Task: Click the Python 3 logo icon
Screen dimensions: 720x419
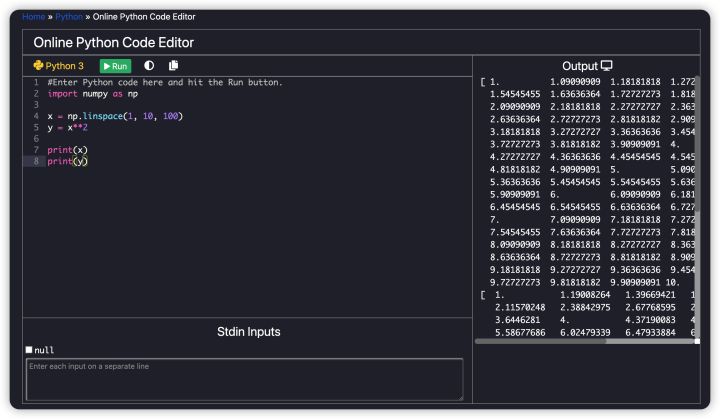Action: tap(38, 66)
